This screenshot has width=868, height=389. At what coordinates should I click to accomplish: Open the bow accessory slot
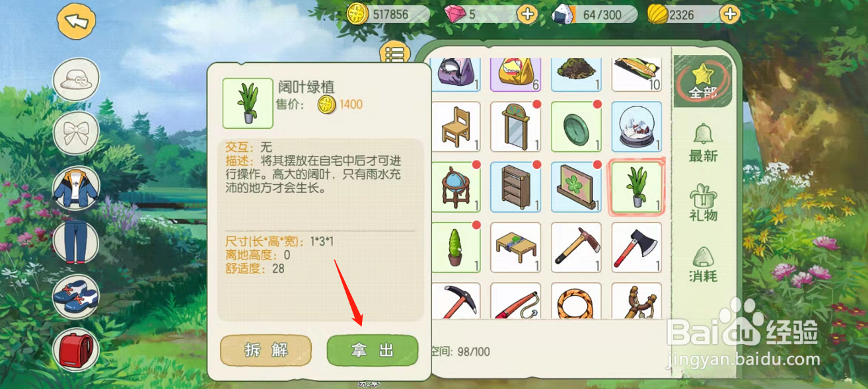point(76,134)
